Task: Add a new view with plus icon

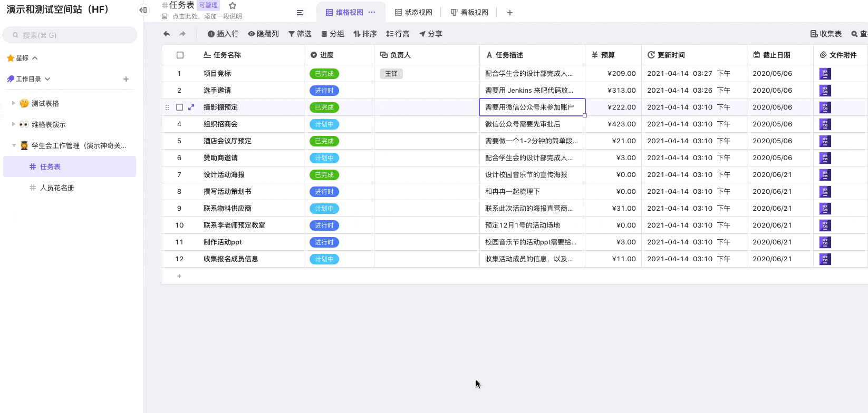Action: click(x=509, y=13)
